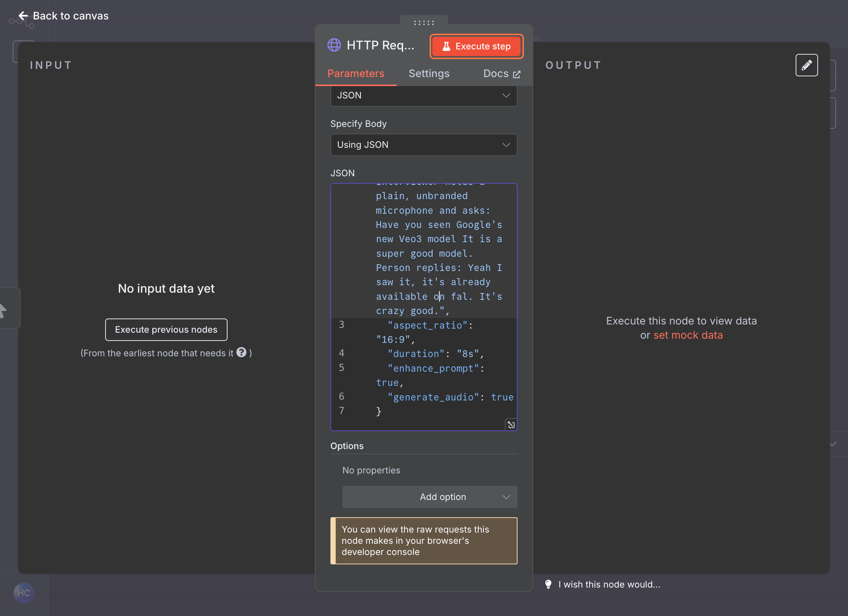Open the Using JSON Specify Body dropdown
This screenshot has height=616, width=848.
click(x=424, y=145)
